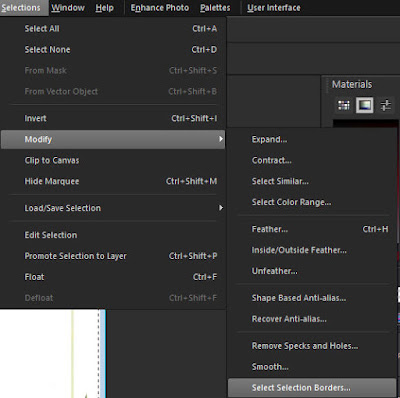Click the Enhance Photo toolbar item

click(x=160, y=7)
